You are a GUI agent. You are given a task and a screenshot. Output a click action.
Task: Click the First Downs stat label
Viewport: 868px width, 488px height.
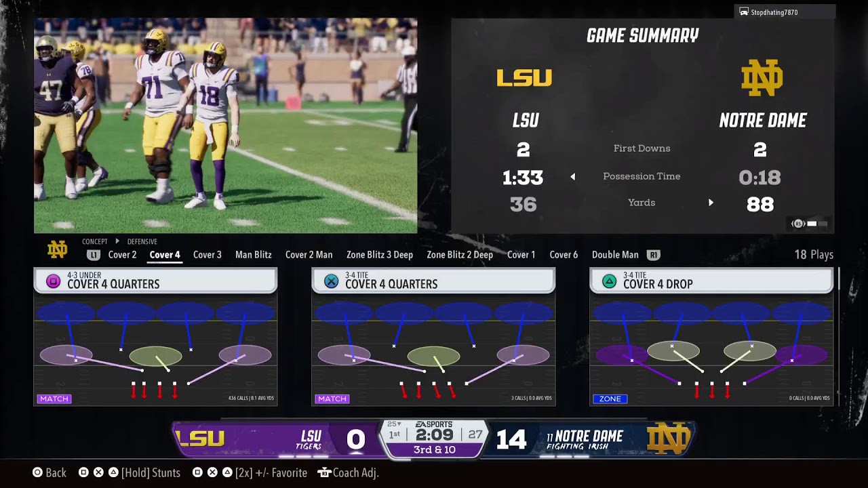point(642,148)
